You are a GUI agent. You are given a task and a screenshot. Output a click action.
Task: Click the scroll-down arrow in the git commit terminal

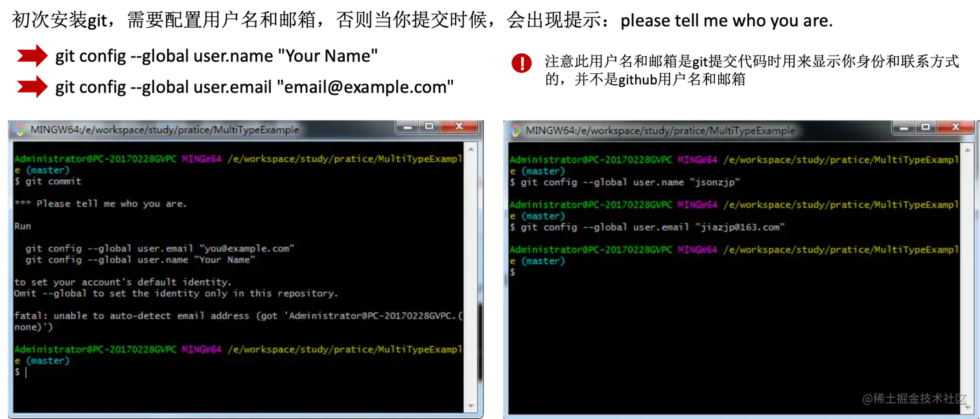[471, 406]
